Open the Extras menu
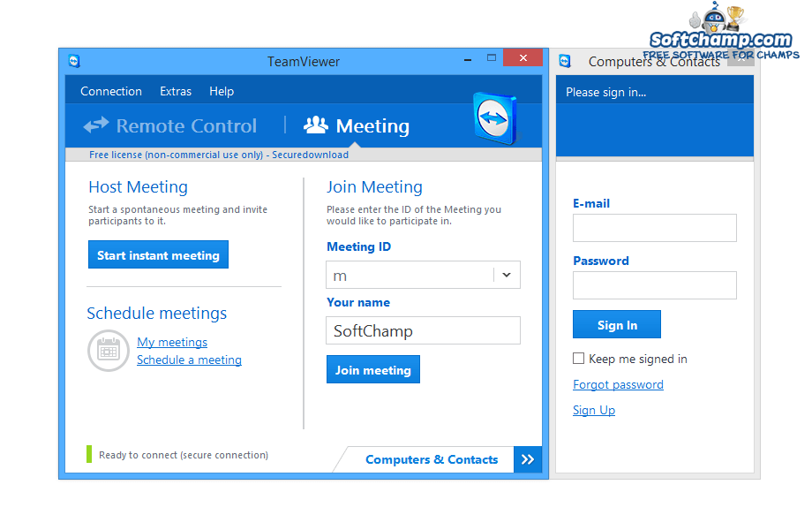 176,91
